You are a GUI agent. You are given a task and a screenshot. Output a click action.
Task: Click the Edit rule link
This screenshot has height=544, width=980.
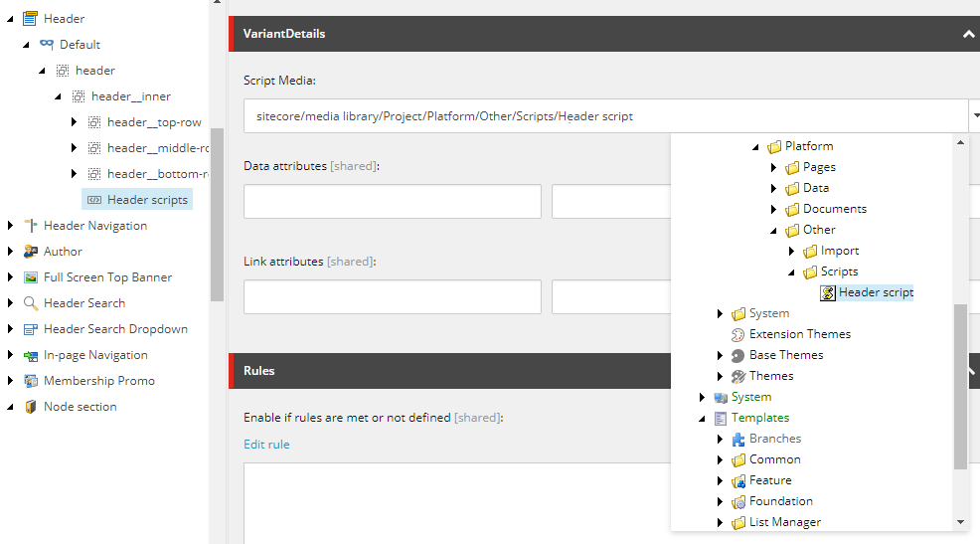coord(266,445)
